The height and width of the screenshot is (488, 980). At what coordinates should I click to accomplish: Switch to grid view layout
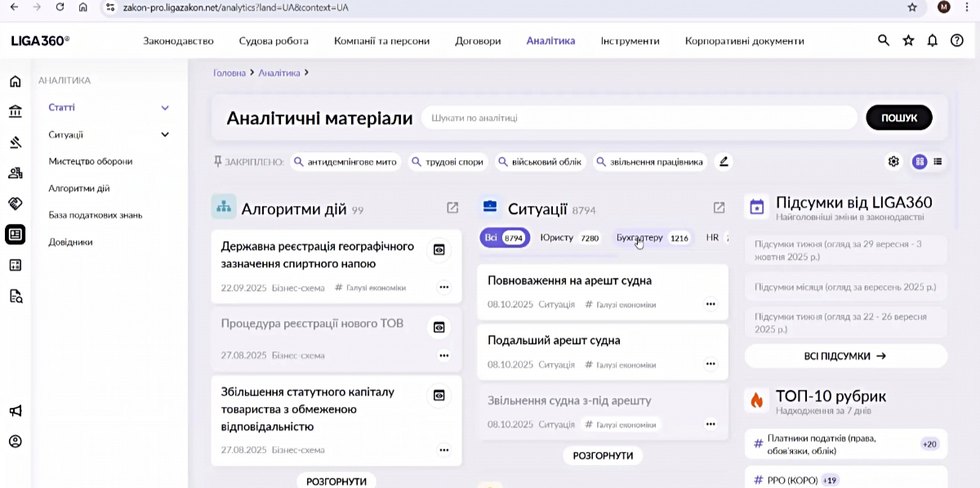pos(920,162)
